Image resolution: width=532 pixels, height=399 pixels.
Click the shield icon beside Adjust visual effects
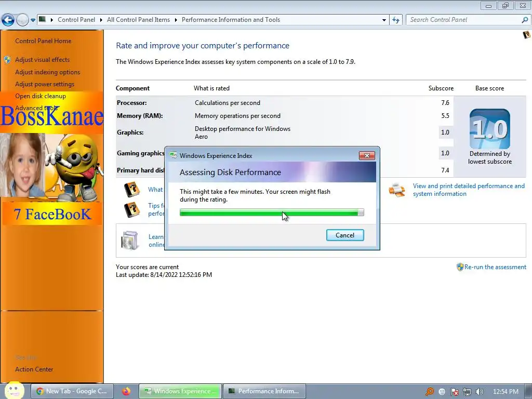click(7, 60)
